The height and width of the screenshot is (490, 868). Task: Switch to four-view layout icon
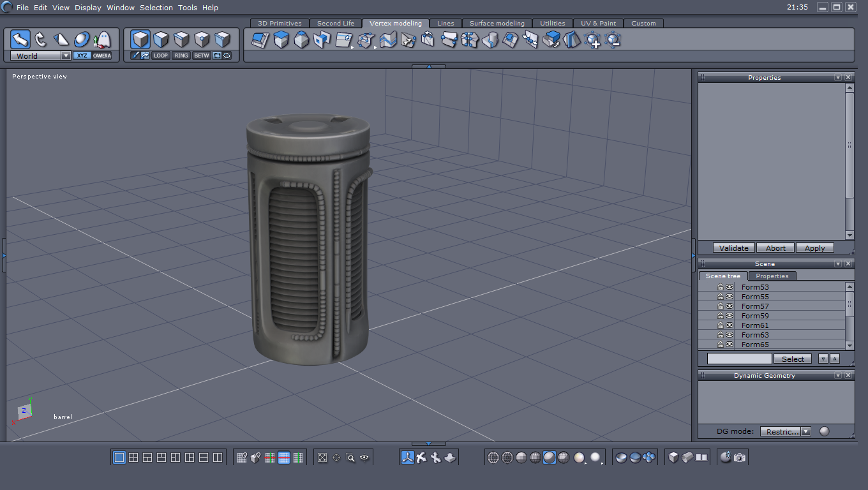point(133,457)
